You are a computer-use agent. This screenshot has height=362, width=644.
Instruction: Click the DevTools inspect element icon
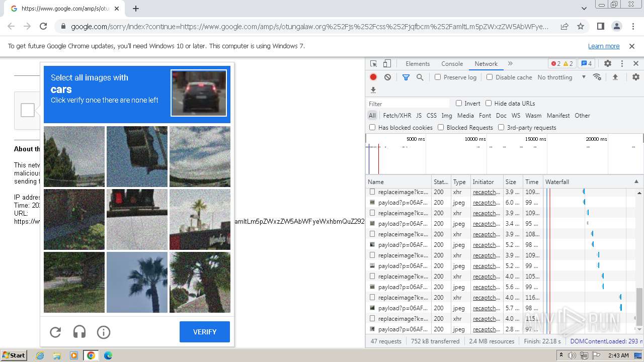(373, 64)
